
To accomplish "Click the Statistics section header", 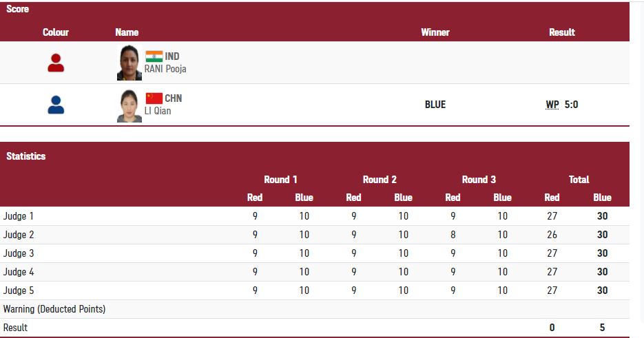I will (x=26, y=156).
